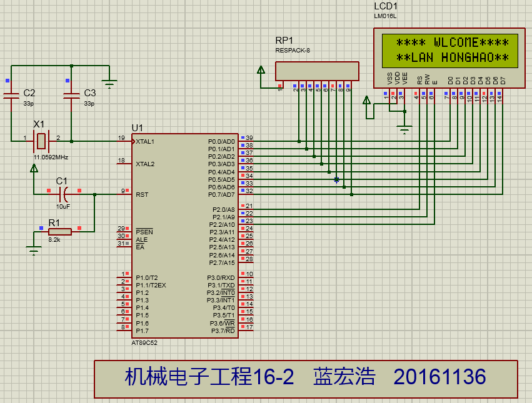Image resolution: width=532 pixels, height=403 pixels.
Task: Click the power terminal arrow beside RP1
Action: tap(261, 70)
